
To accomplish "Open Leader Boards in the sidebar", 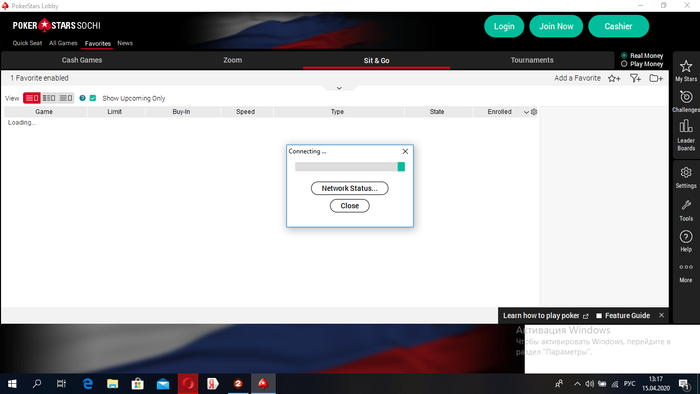I will click(686, 135).
